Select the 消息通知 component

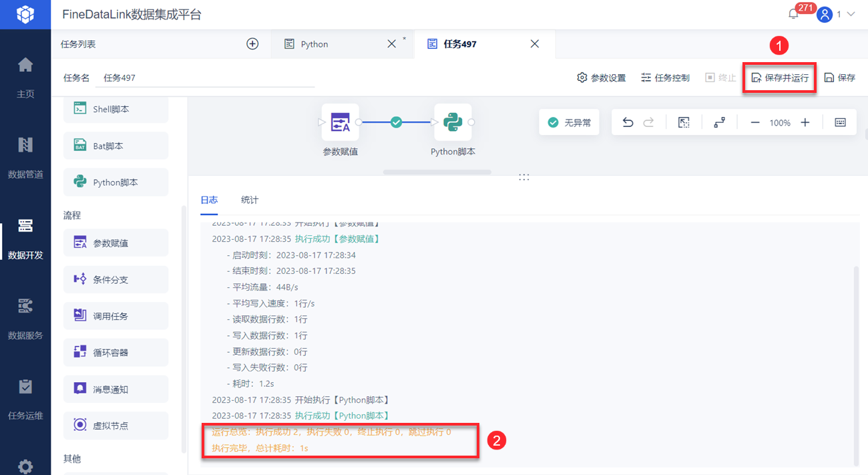[x=115, y=389]
